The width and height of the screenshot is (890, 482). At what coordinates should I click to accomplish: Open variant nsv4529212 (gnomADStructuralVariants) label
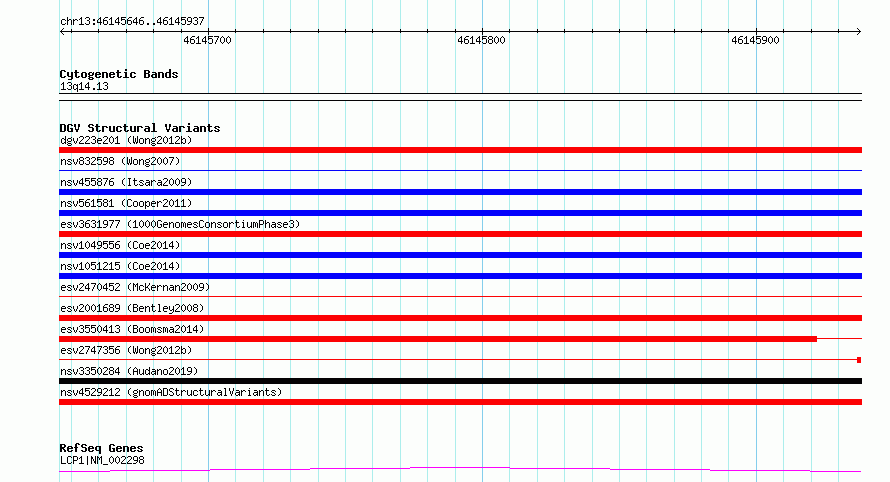click(x=171, y=392)
